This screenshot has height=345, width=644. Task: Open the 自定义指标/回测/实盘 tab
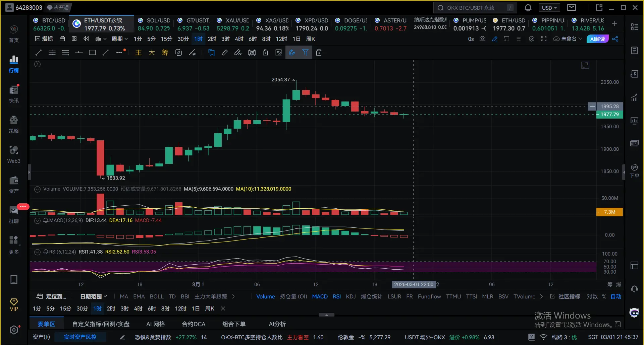[101, 324]
